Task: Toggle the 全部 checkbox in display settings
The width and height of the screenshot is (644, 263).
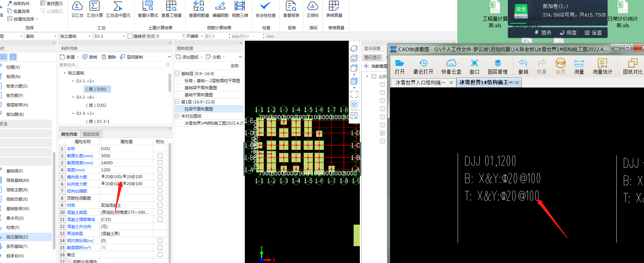Action: pos(374,76)
